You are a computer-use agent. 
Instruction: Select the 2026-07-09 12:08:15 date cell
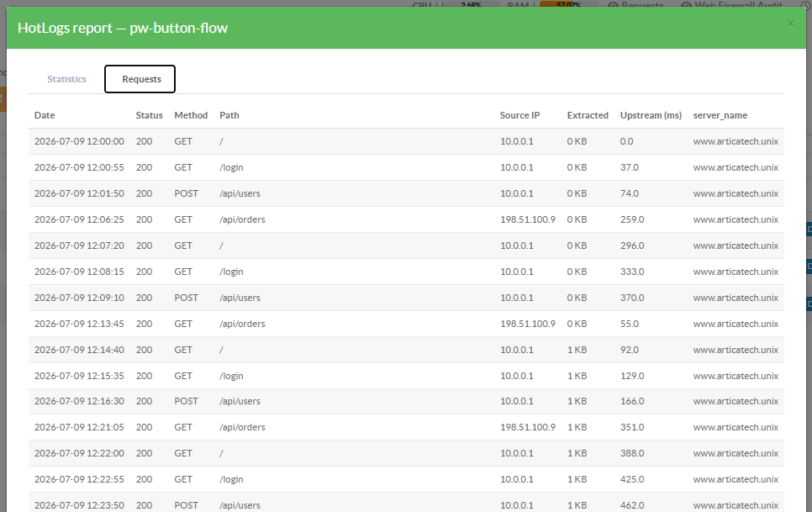click(x=79, y=272)
